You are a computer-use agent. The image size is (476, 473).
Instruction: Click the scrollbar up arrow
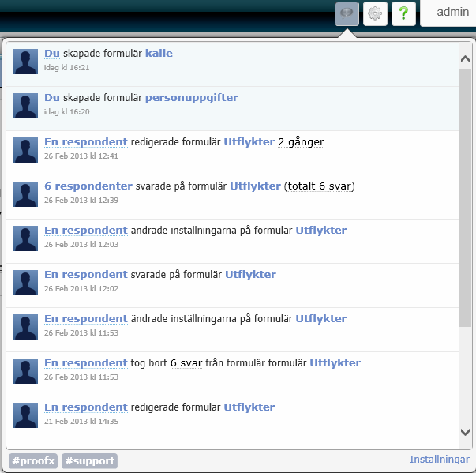(x=465, y=50)
